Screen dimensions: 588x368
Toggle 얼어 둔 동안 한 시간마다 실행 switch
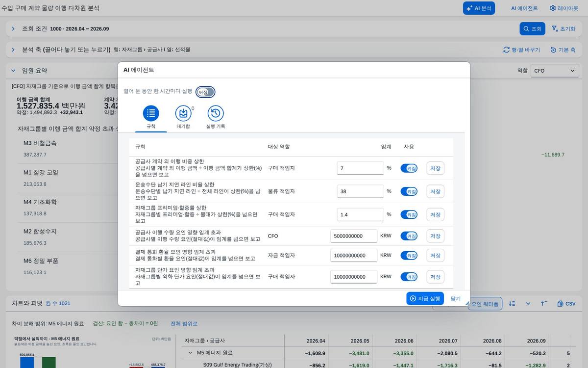[x=205, y=92]
